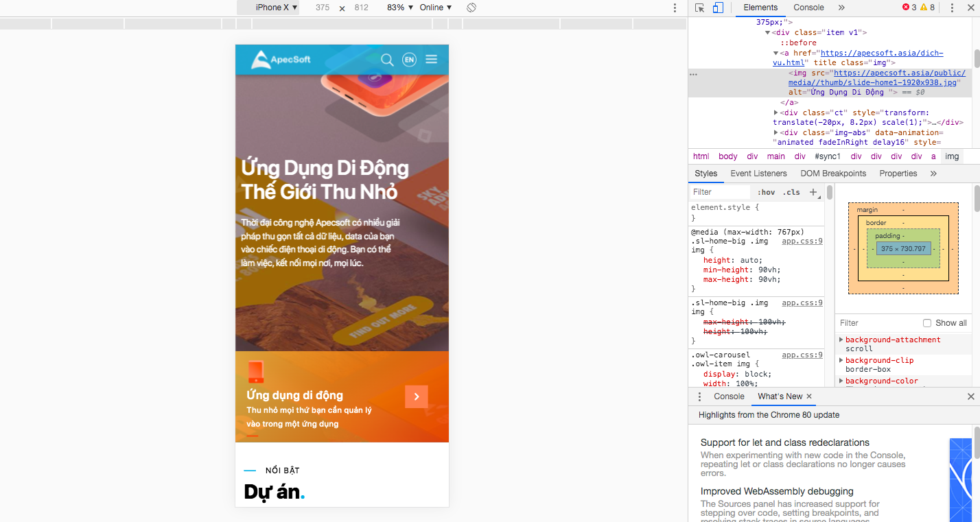The image size is (980, 522).
Task: Open the Online throttling dropdown
Action: point(436,8)
